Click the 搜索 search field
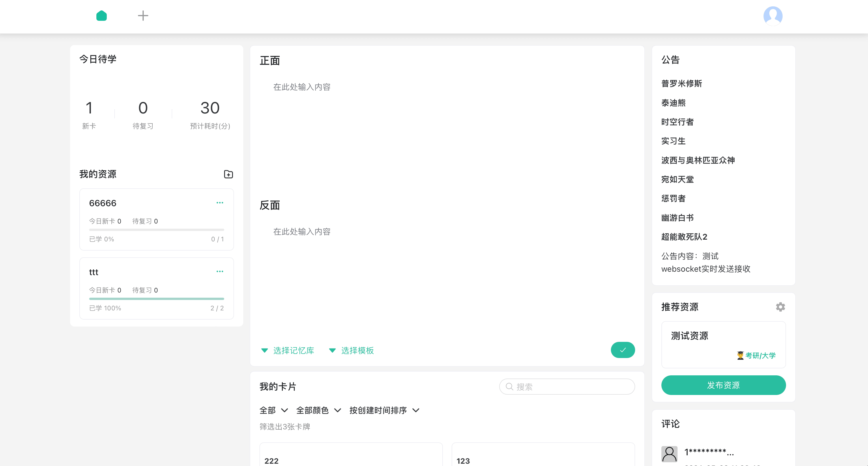The width and height of the screenshot is (868, 466). (567, 387)
